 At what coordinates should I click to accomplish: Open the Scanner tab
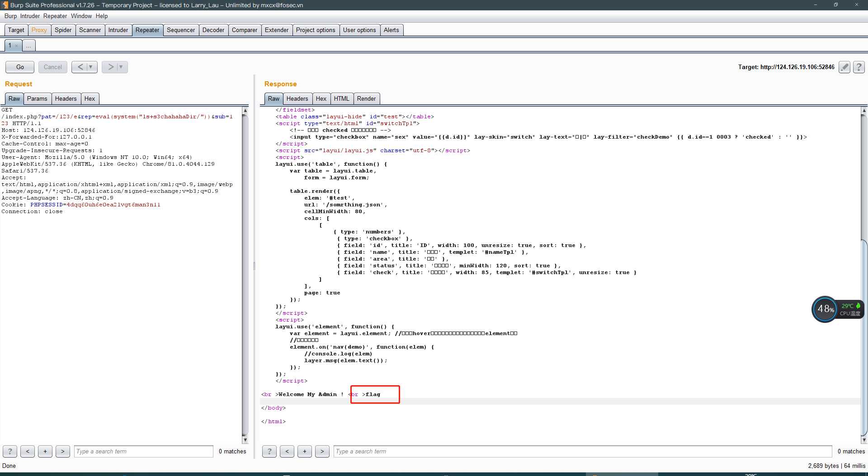pyautogui.click(x=90, y=30)
